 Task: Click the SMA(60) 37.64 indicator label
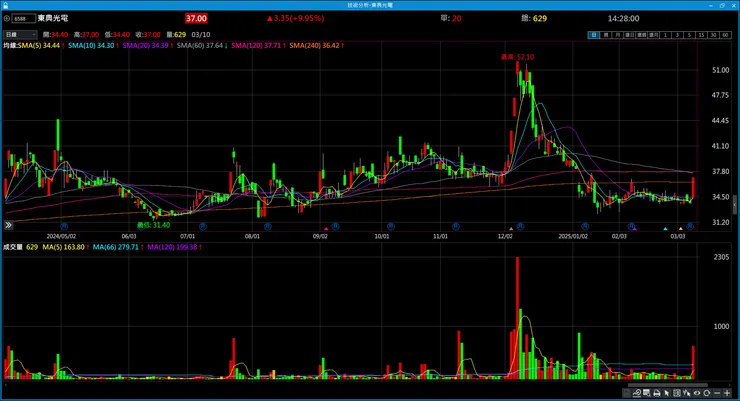tap(200, 45)
